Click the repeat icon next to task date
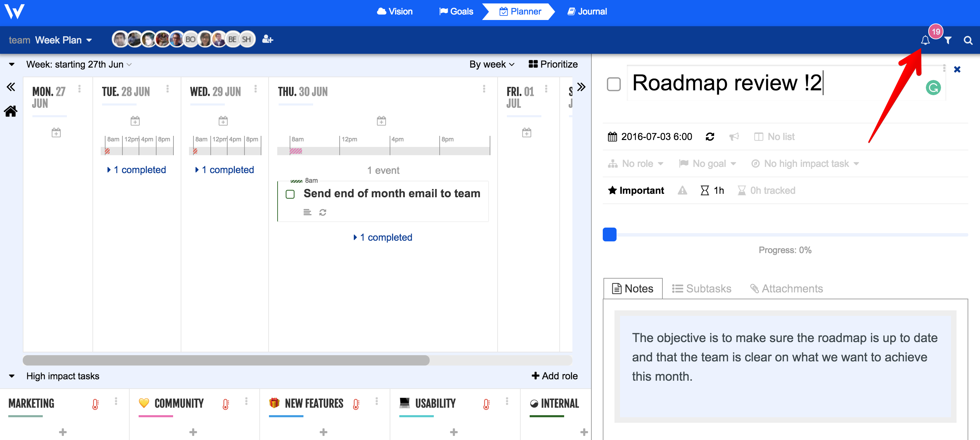Screen dimensions: 980x440 711,137
